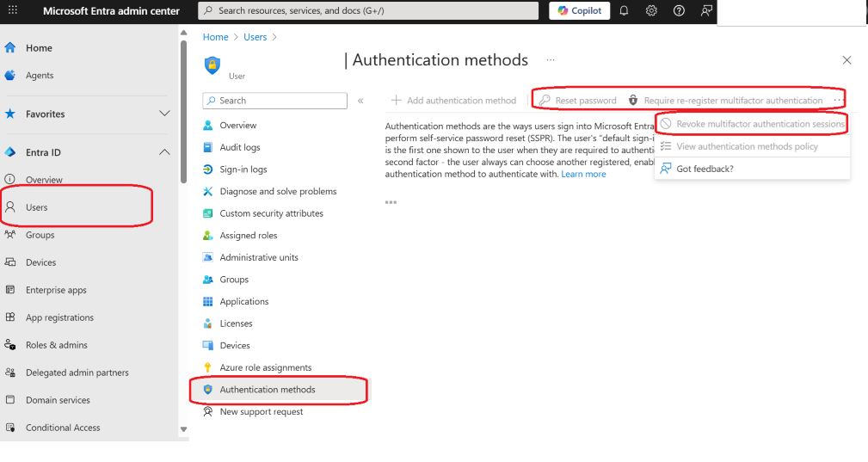Open the Learn more link
This screenshot has height=462, width=868.
pyautogui.click(x=583, y=175)
